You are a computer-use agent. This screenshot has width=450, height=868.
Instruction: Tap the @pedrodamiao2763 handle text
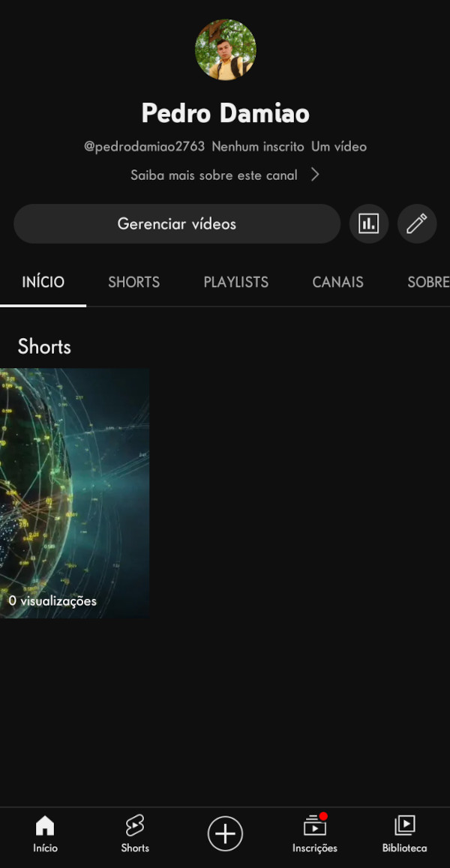144,147
